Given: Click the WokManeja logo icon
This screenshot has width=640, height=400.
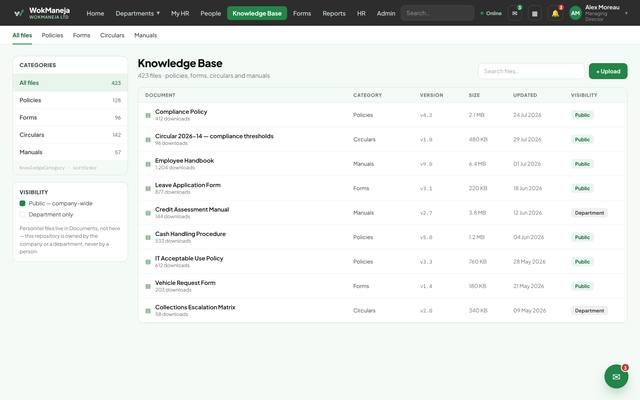Looking at the screenshot, I should [x=18, y=13].
